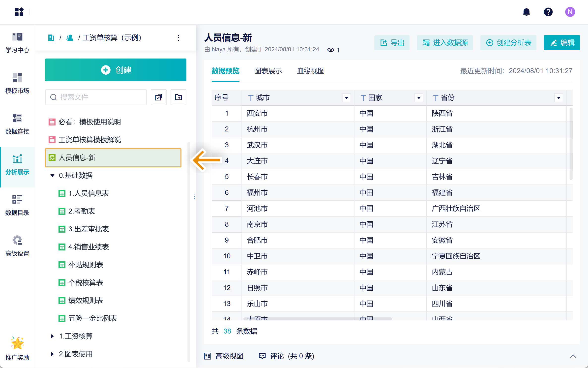The image size is (588, 368).
Task: Click the user avatar N icon
Action: [570, 12]
